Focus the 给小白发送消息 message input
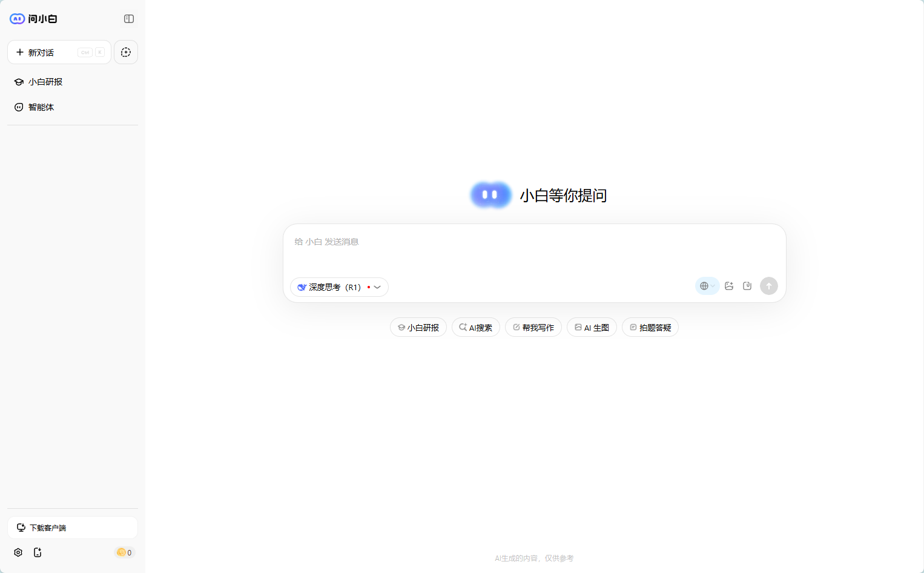This screenshot has width=924, height=573. coord(533,248)
